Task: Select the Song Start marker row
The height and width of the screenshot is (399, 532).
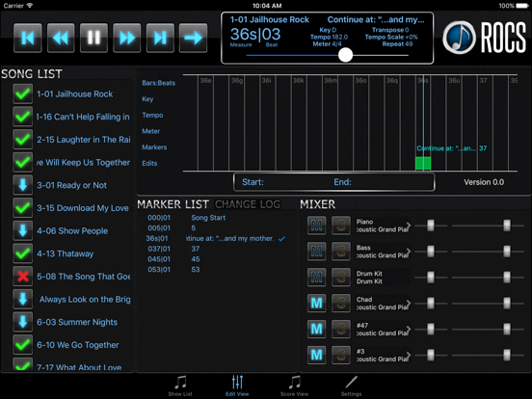Action: [x=217, y=218]
